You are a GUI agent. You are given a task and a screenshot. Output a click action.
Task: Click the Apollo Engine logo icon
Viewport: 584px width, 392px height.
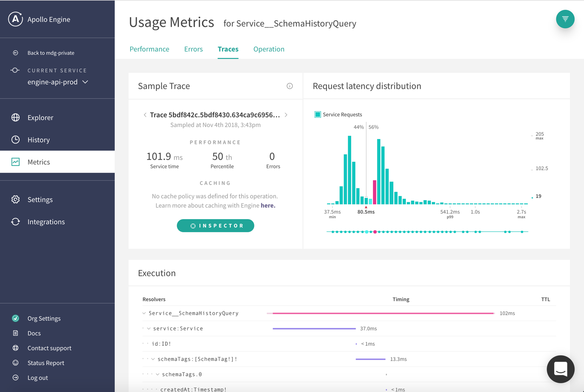[x=15, y=19]
